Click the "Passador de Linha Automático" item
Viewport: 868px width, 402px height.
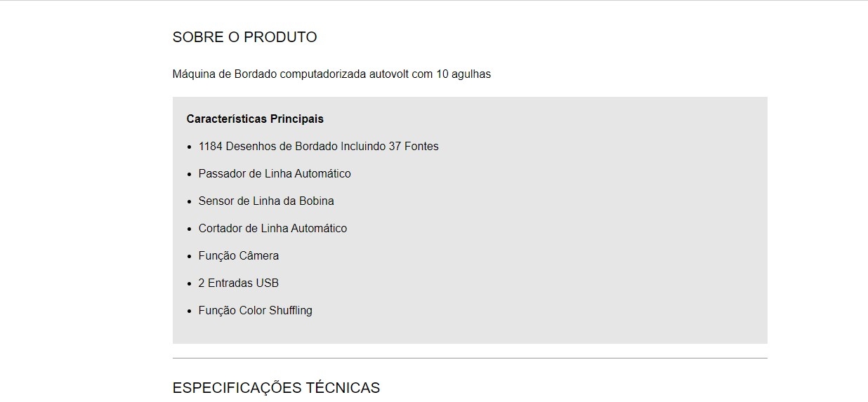coord(275,174)
